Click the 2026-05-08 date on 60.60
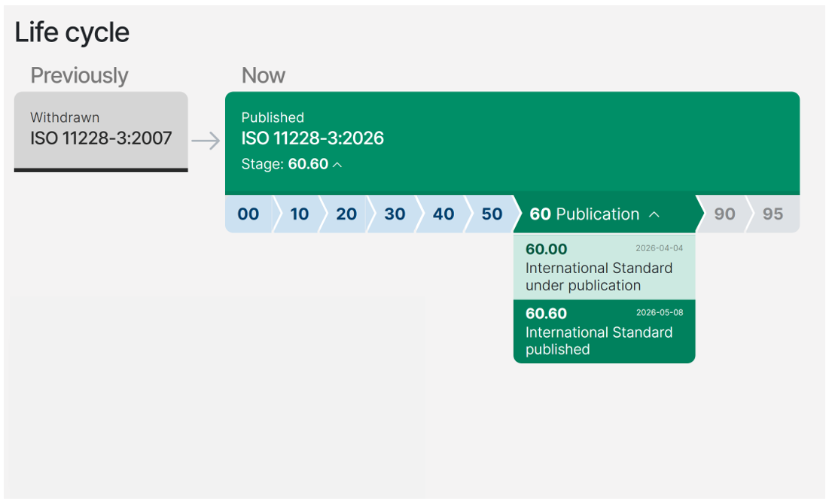 (660, 312)
